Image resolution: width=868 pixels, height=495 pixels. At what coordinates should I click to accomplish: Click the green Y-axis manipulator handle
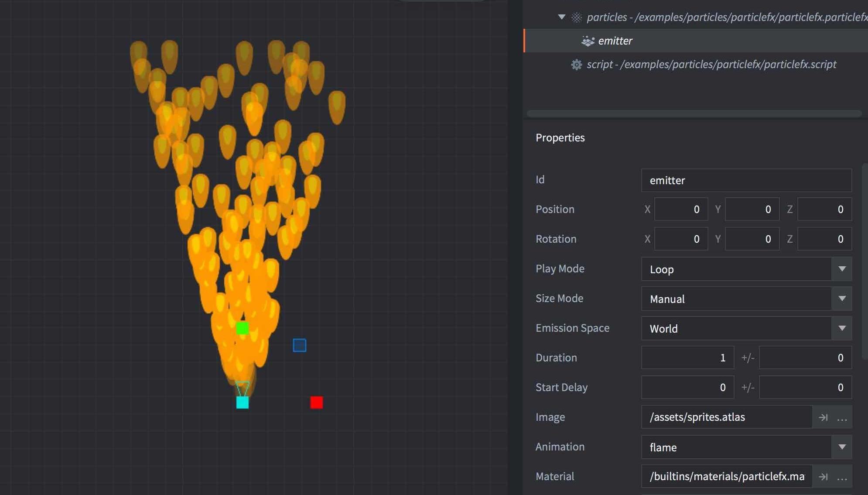[242, 328]
